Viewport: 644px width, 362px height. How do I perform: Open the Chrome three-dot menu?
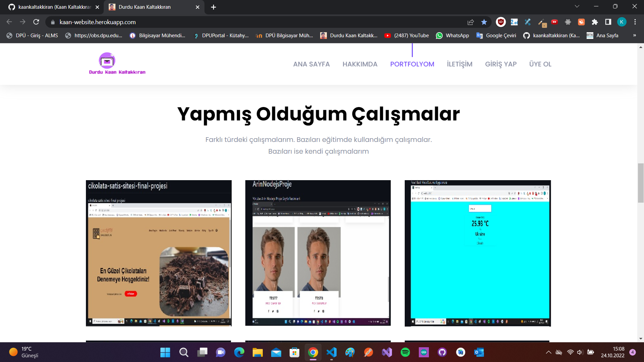coord(635,22)
